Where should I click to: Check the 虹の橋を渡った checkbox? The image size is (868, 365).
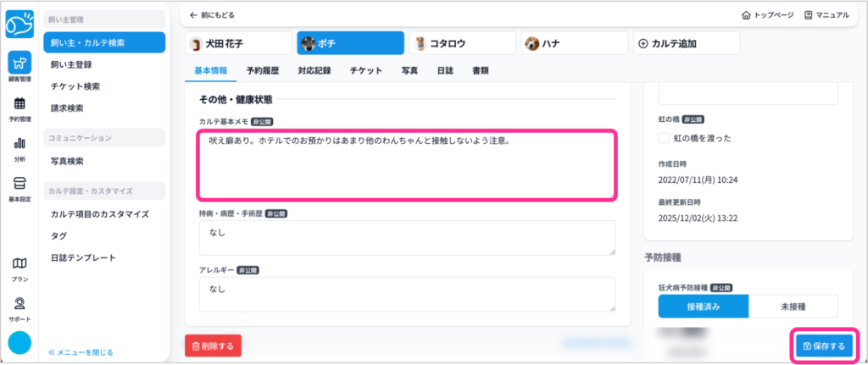[x=665, y=138]
